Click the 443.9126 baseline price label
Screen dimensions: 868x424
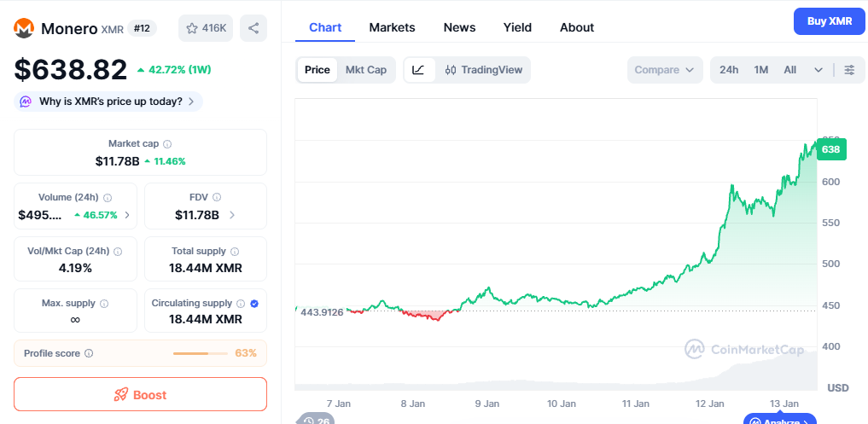point(322,312)
